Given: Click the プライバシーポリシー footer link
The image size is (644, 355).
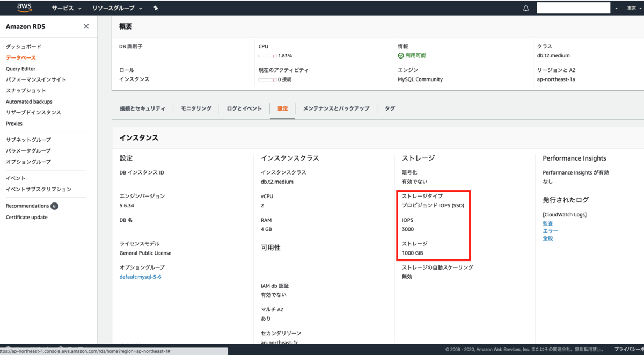Looking at the screenshot, I should click(628, 350).
